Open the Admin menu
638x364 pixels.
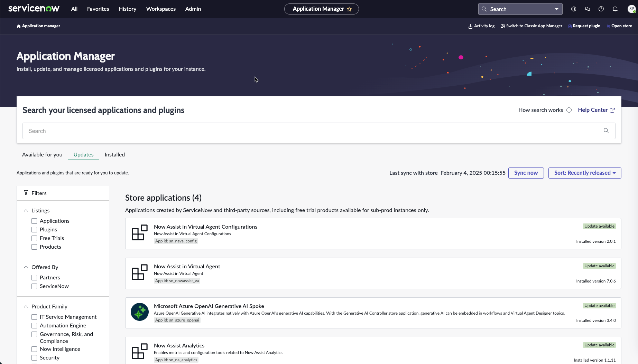193,9
